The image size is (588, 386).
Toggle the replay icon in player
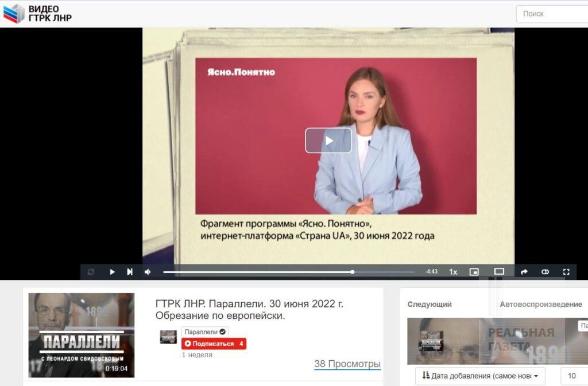click(x=91, y=272)
